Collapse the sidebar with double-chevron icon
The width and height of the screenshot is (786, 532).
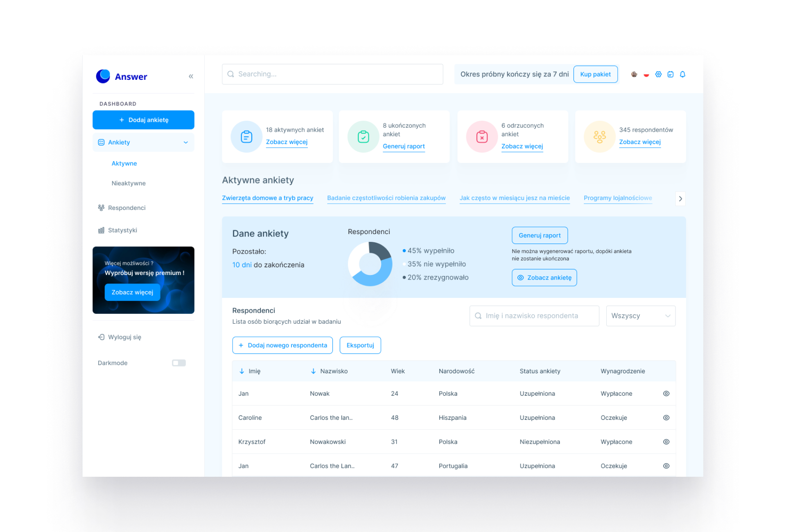191,77
